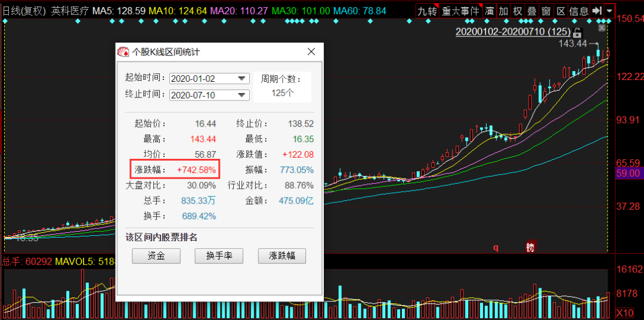Click the MA60: 78.84 indicator label
644x320 pixels.
coord(360,11)
